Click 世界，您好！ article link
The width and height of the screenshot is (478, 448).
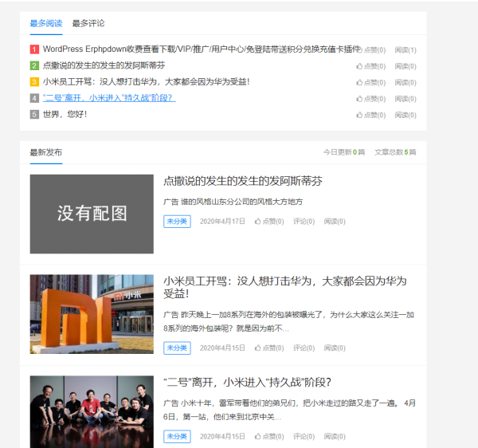pyautogui.click(x=65, y=114)
